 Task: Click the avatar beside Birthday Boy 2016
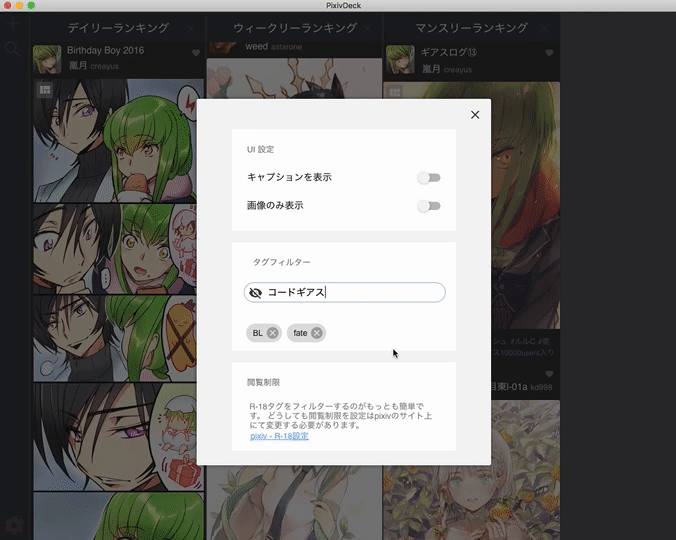47,59
